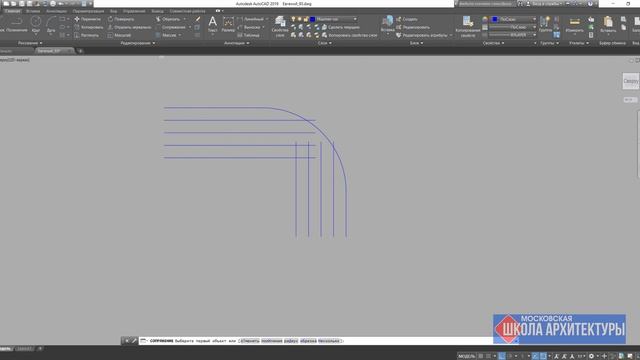Choose the Copy (Копировать) tool
Image resolution: width=640 pixels, height=360 pixels.
[89, 27]
